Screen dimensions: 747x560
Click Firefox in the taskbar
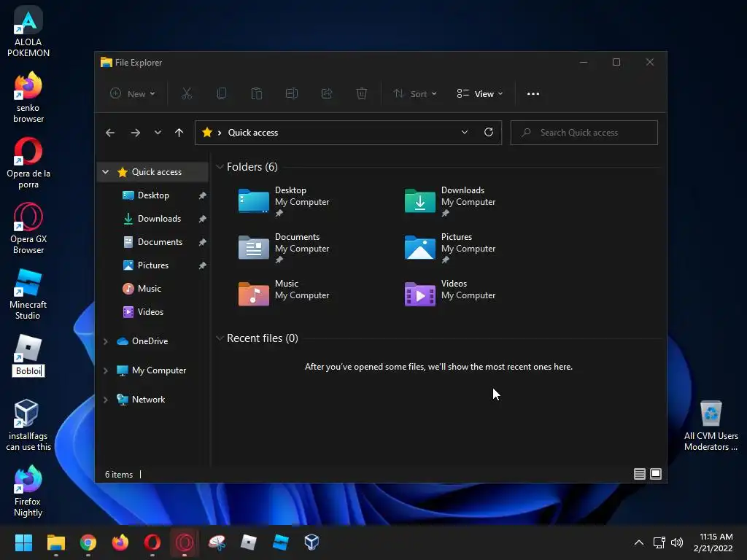[120, 542]
